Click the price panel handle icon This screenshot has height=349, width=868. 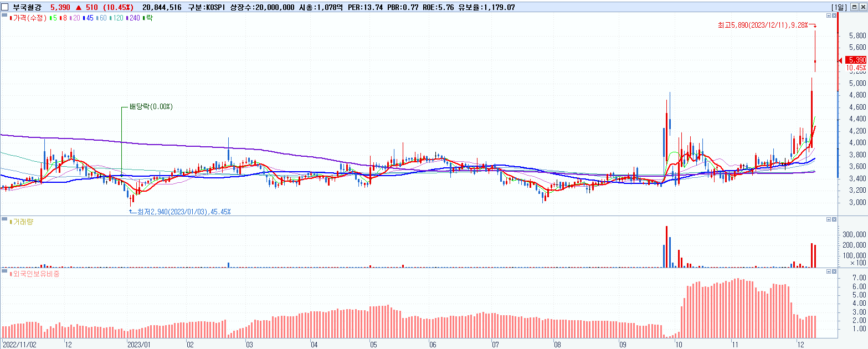tap(5, 16)
